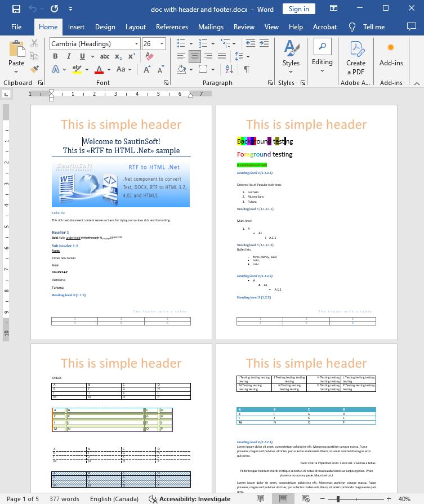The width and height of the screenshot is (424, 504).
Task: Expand font color options arrow
Action: coord(109,69)
